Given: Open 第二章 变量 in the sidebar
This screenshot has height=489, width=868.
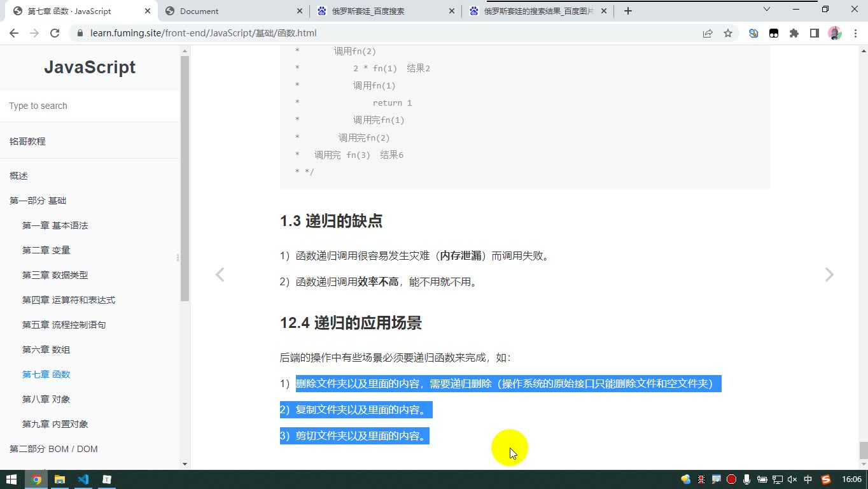Looking at the screenshot, I should pyautogui.click(x=46, y=250).
